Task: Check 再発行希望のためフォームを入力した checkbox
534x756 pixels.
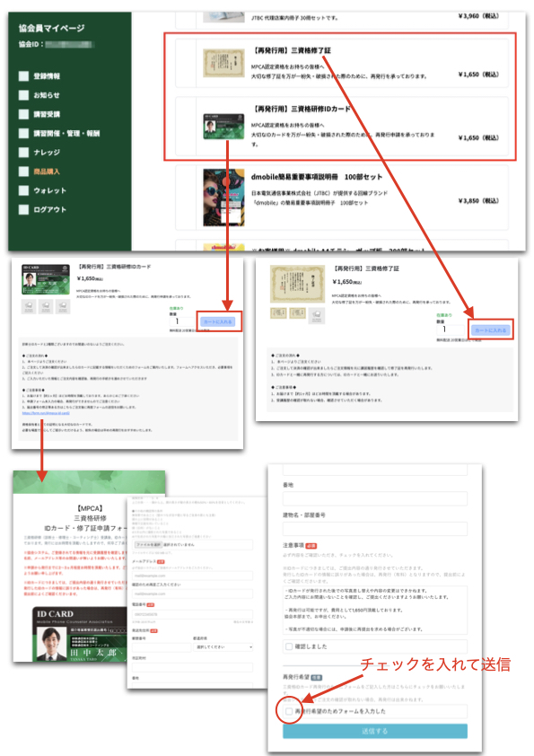Action: [289, 711]
